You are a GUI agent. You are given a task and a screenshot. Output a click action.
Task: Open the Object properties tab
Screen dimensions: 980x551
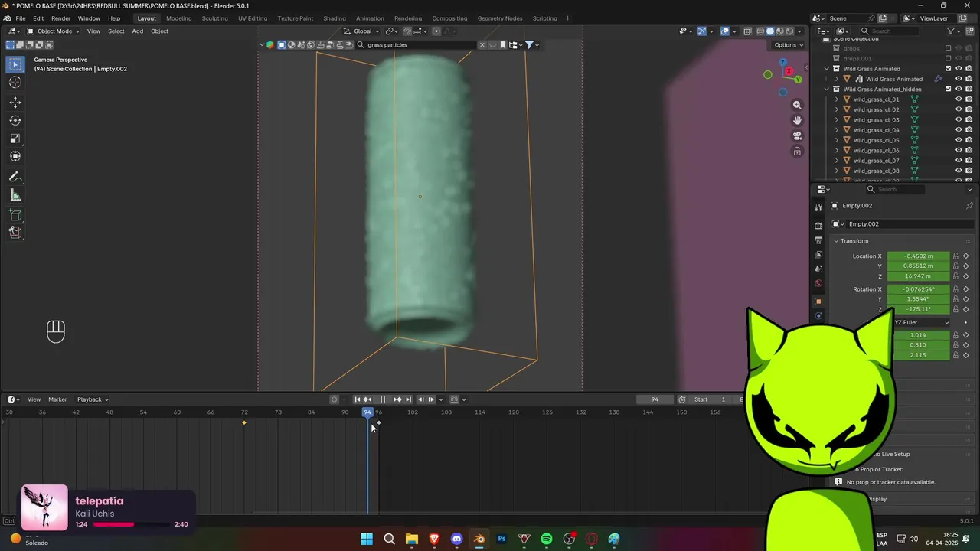pyautogui.click(x=818, y=302)
